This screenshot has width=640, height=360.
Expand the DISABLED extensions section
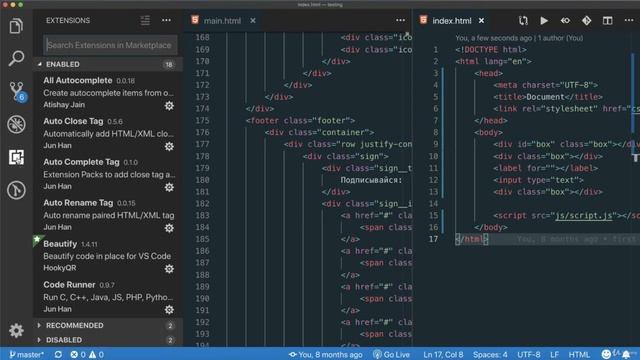108,340
